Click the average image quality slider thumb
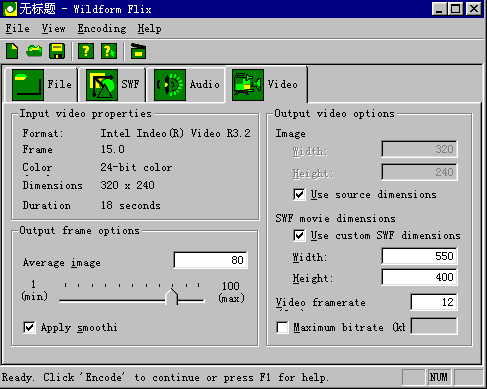487x389 pixels. (172, 296)
